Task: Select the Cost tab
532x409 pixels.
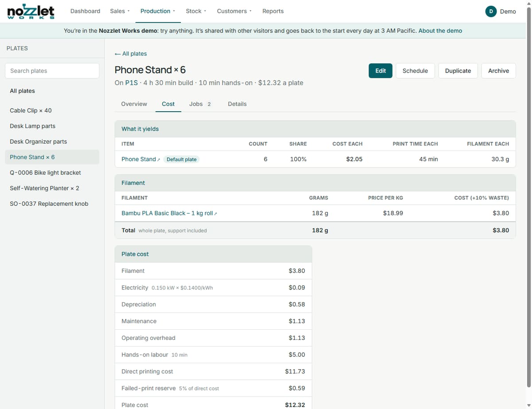Action: tap(168, 104)
